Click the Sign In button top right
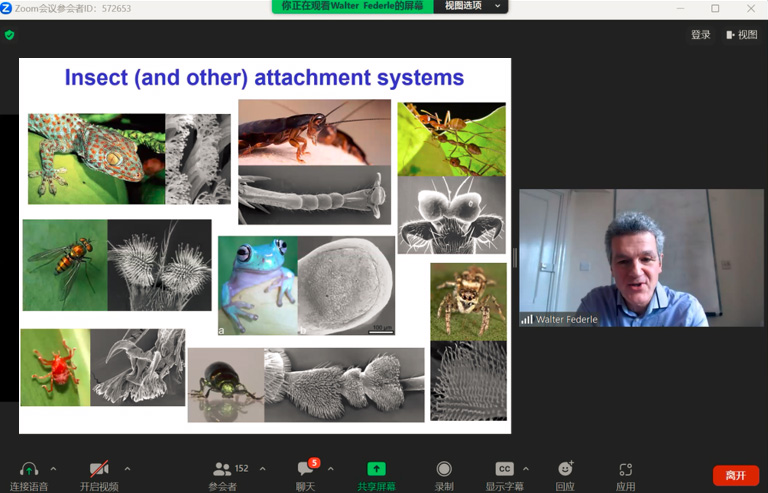 [x=700, y=35]
